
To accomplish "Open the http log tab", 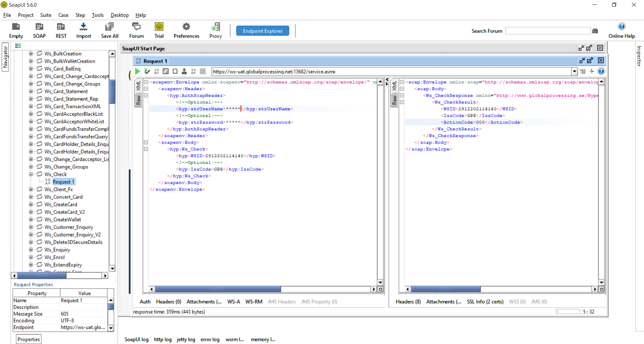I will pos(163,339).
